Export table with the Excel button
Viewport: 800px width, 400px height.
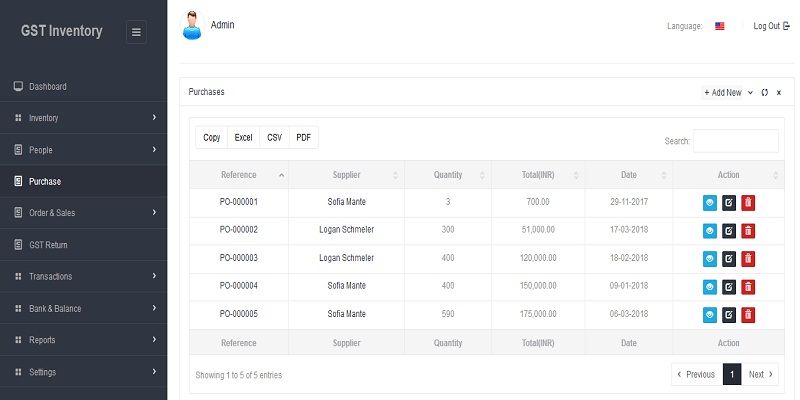(x=244, y=138)
